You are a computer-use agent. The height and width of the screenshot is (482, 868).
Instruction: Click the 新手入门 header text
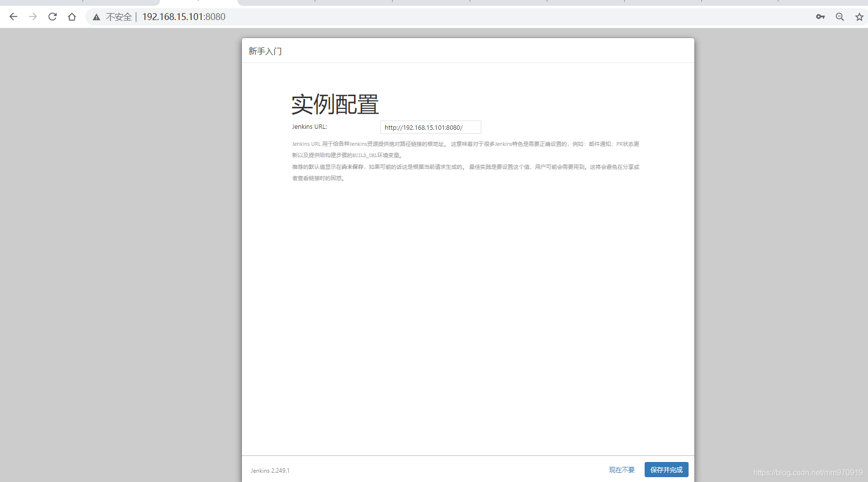(265, 51)
